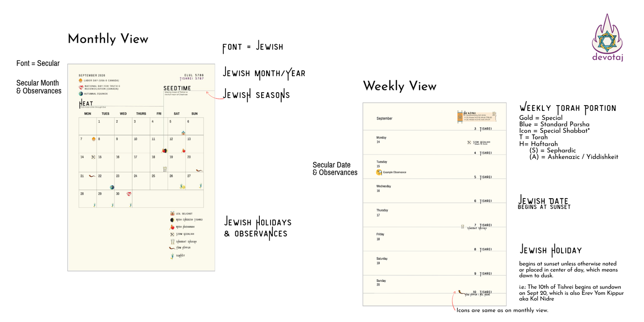Click the Rosh Chodesh Tishrei black moon icon
Screen dimensions: 644x322
point(172,220)
